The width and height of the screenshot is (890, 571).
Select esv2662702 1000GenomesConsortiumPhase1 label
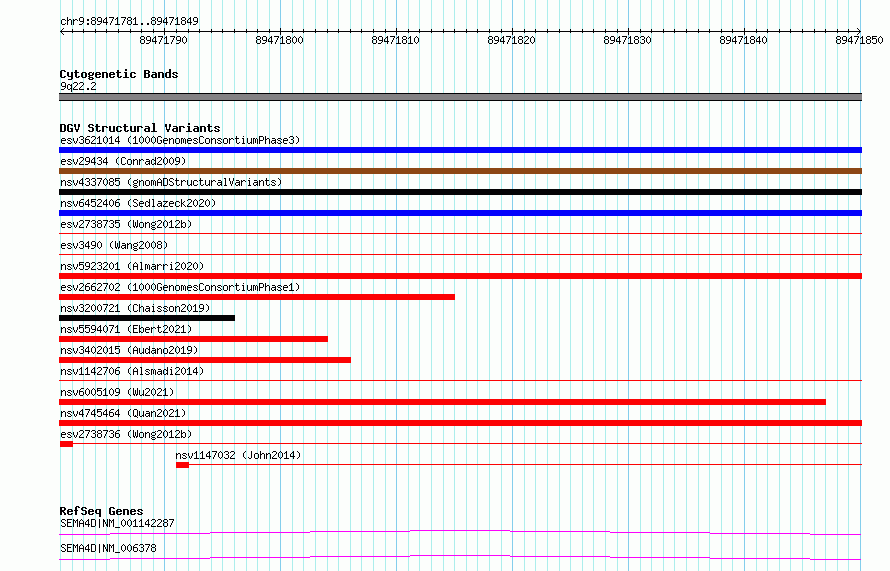click(180, 287)
